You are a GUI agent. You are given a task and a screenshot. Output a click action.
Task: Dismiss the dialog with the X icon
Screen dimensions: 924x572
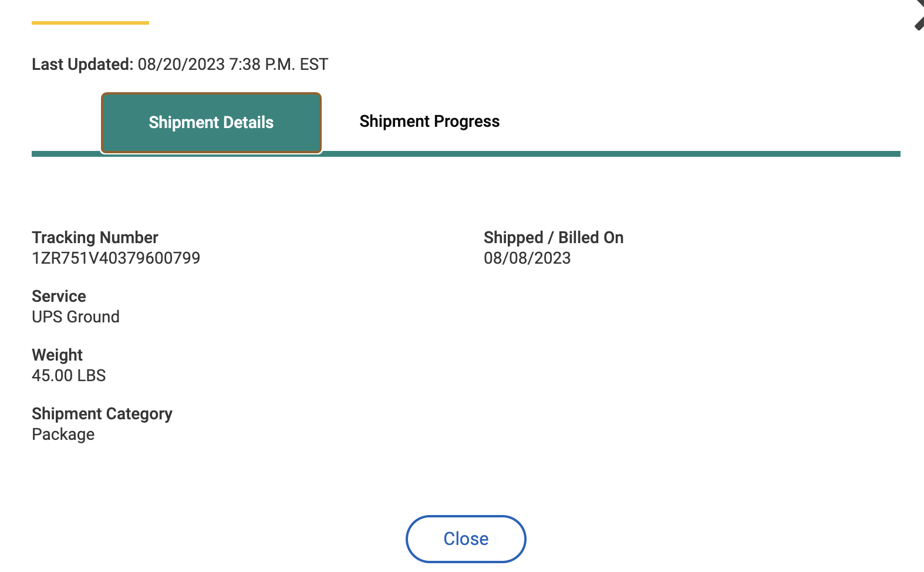tap(919, 15)
